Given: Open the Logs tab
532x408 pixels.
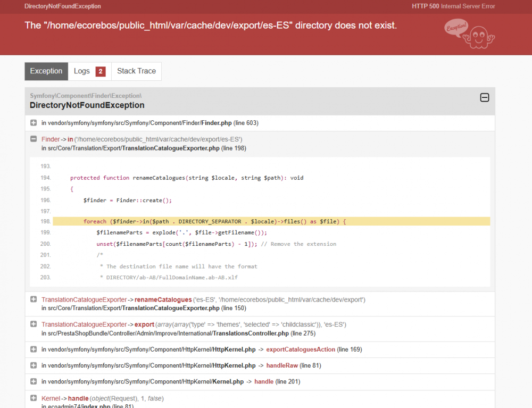Looking at the screenshot, I should (x=89, y=71).
